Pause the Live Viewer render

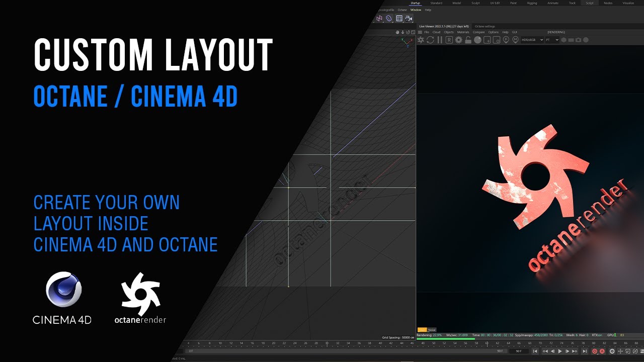[x=440, y=40]
